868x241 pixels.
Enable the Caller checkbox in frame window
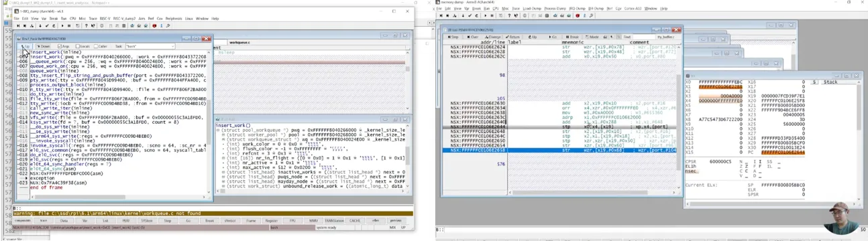(x=96, y=46)
